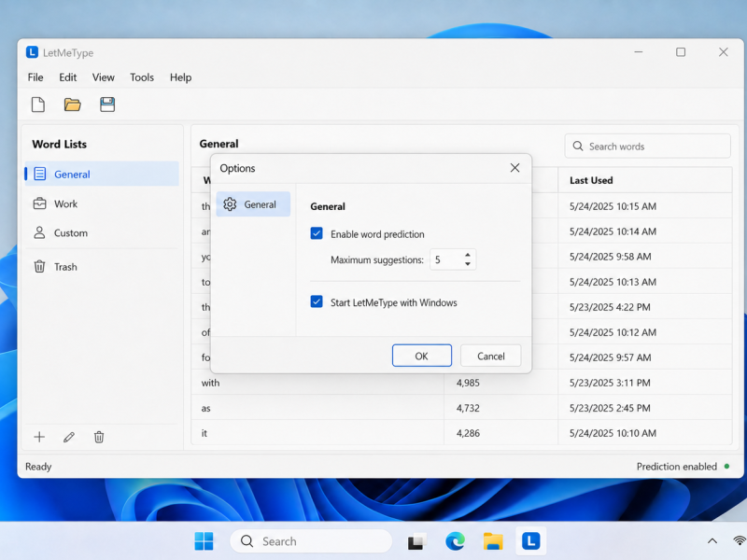Add a new word list
The width and height of the screenshot is (747, 560).
click(39, 437)
